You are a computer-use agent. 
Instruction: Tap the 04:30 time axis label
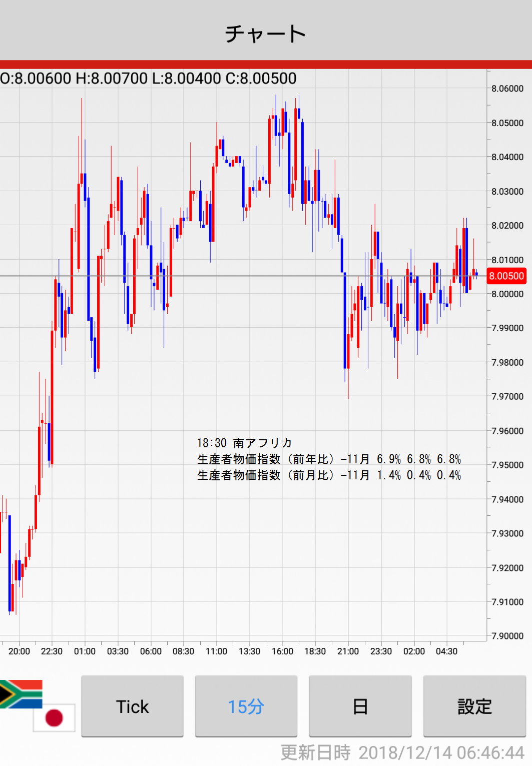tap(446, 651)
